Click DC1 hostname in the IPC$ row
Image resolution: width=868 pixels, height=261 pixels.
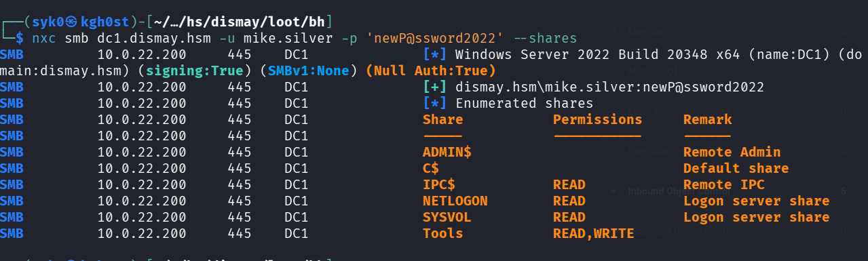pyautogui.click(x=297, y=185)
